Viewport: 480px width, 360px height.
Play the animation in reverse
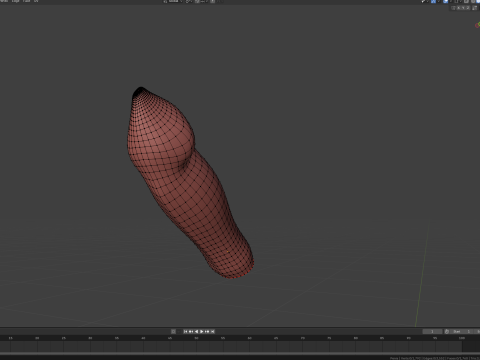(x=196, y=331)
